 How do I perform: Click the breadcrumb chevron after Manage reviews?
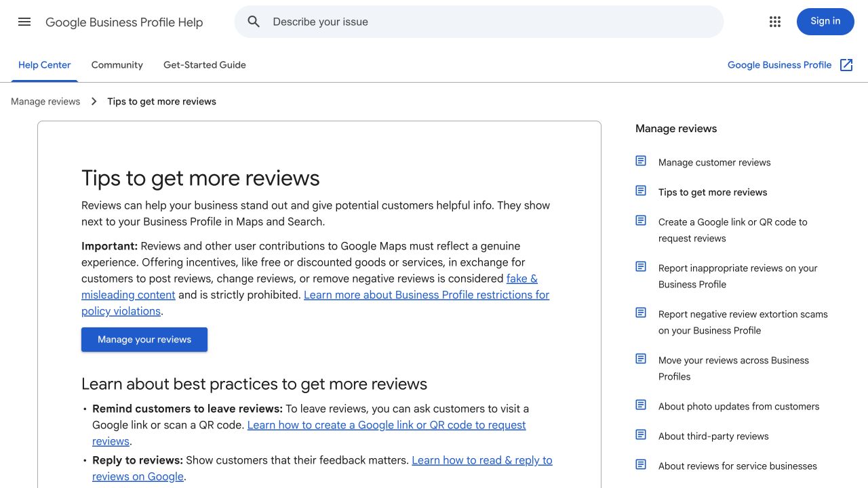pyautogui.click(x=94, y=102)
